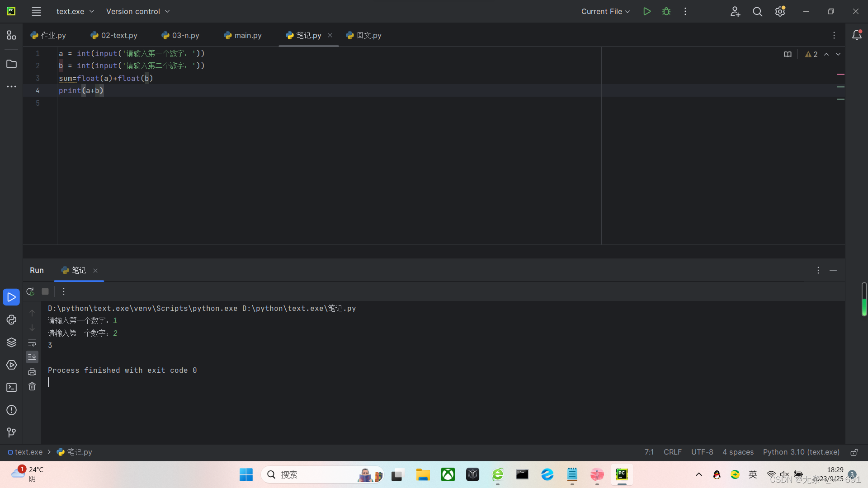Run the current file with green play icon
Screen dimensions: 868x488
point(647,11)
